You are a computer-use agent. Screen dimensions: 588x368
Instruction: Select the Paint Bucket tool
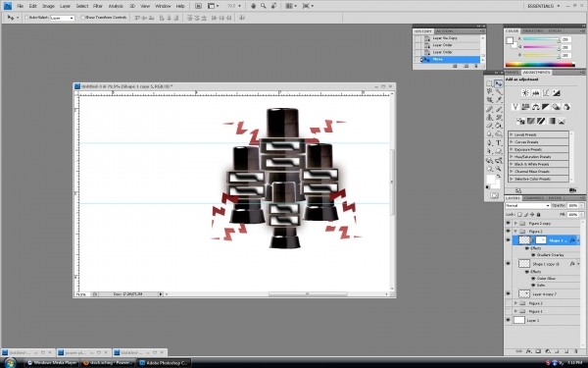tap(499, 126)
